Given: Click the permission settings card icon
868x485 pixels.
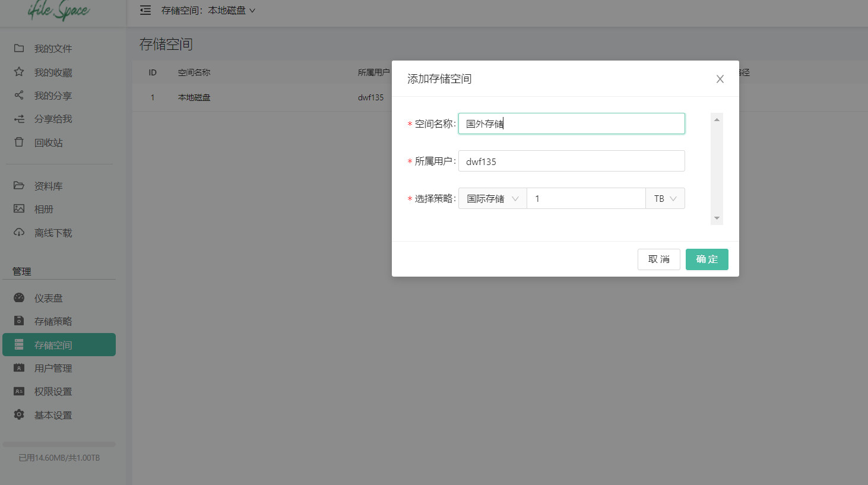Looking at the screenshot, I should (19, 391).
